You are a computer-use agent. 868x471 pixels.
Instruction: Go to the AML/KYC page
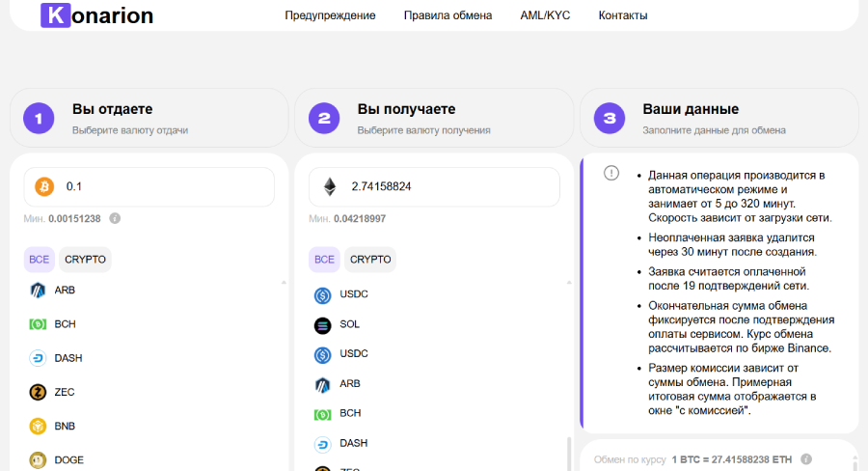(x=545, y=15)
